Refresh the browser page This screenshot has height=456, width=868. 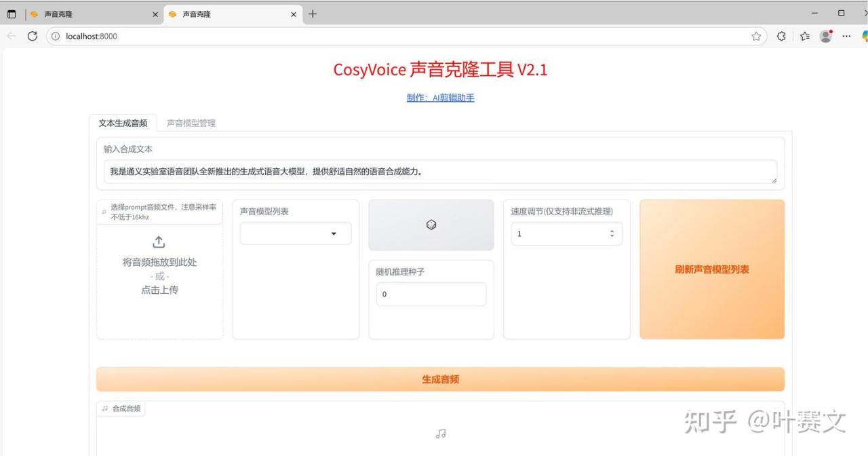[x=32, y=37]
